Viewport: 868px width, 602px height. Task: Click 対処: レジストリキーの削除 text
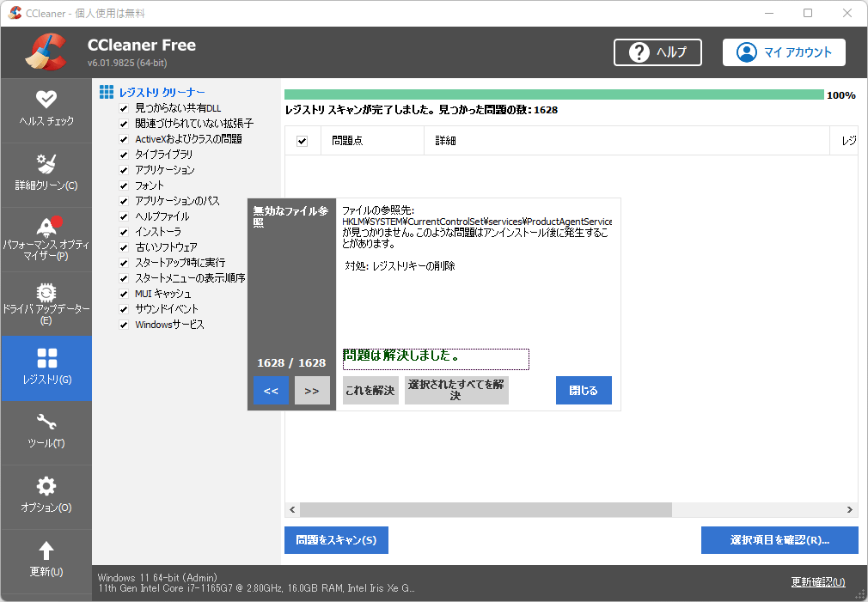point(400,266)
